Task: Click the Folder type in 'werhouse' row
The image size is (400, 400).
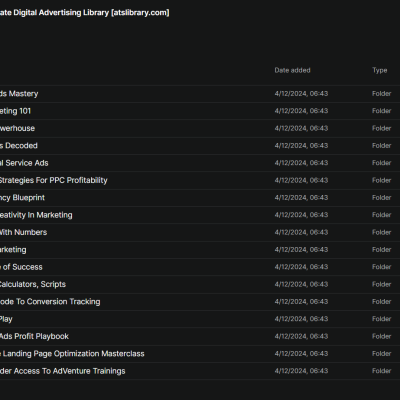Action: pos(381,128)
